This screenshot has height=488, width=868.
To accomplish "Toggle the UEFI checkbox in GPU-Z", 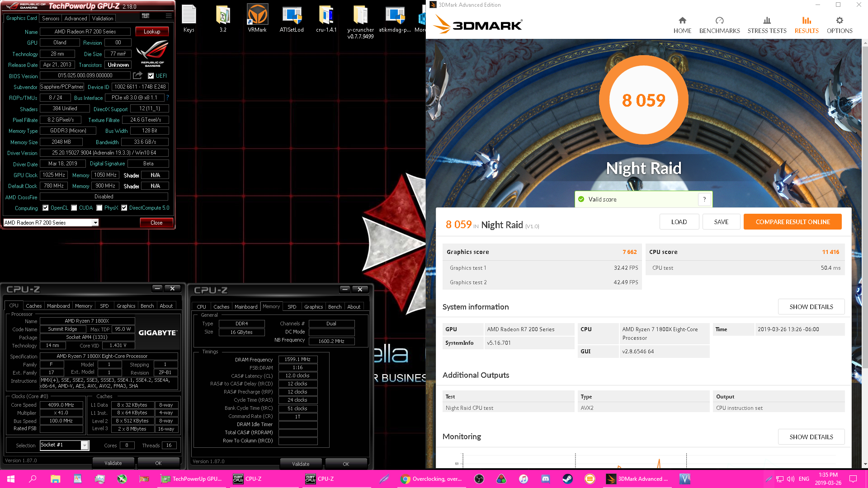I will (x=151, y=76).
